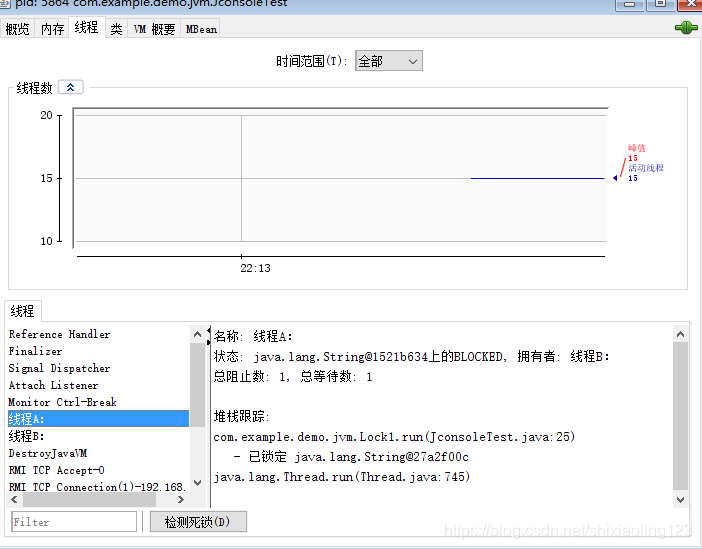Click thread list scroll up arrow

197,334
